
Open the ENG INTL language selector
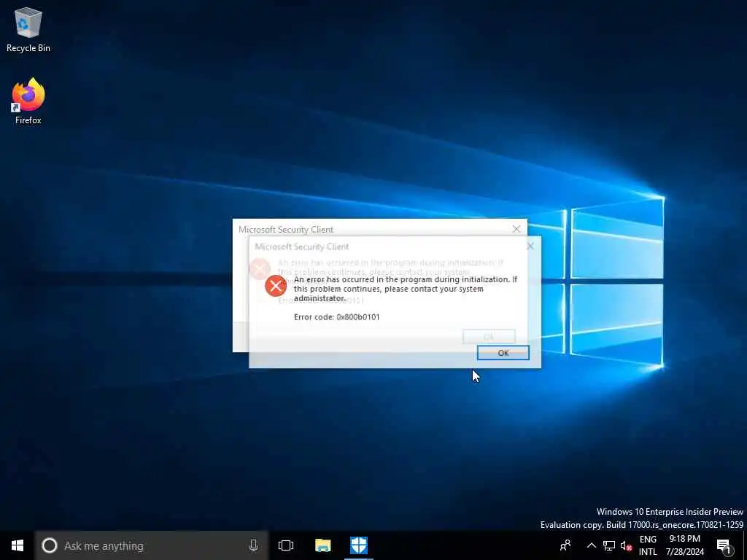(x=648, y=545)
